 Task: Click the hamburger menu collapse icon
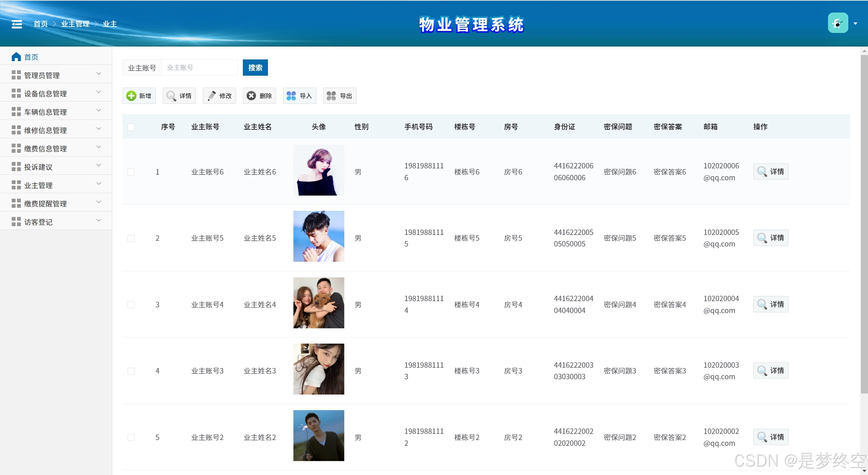pyautogui.click(x=17, y=24)
